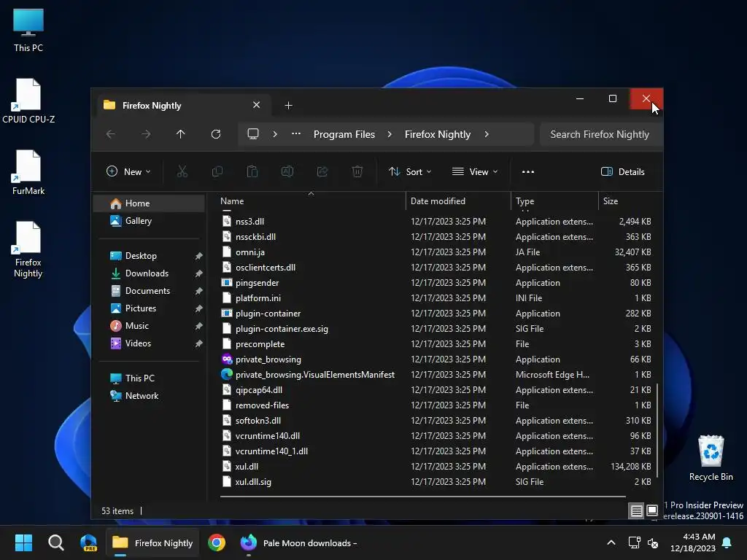Refresh the Firefox Nightly folder view
The height and width of the screenshot is (560, 747).
point(216,134)
